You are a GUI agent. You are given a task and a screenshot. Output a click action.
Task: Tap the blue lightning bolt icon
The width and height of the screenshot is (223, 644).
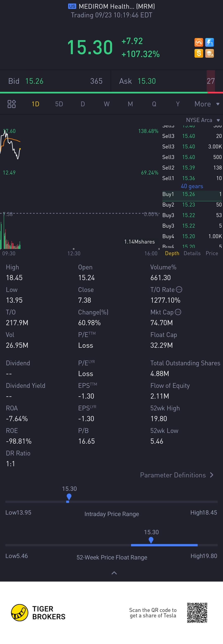pyautogui.click(x=210, y=43)
